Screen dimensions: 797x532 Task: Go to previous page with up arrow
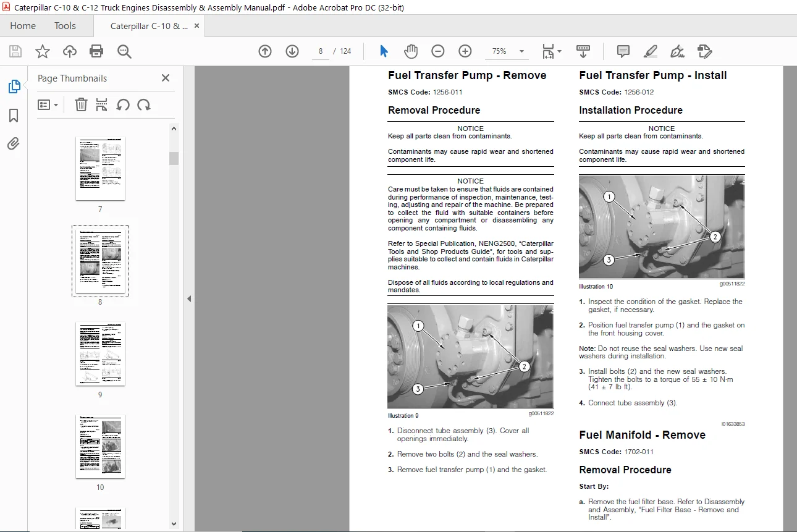265,51
